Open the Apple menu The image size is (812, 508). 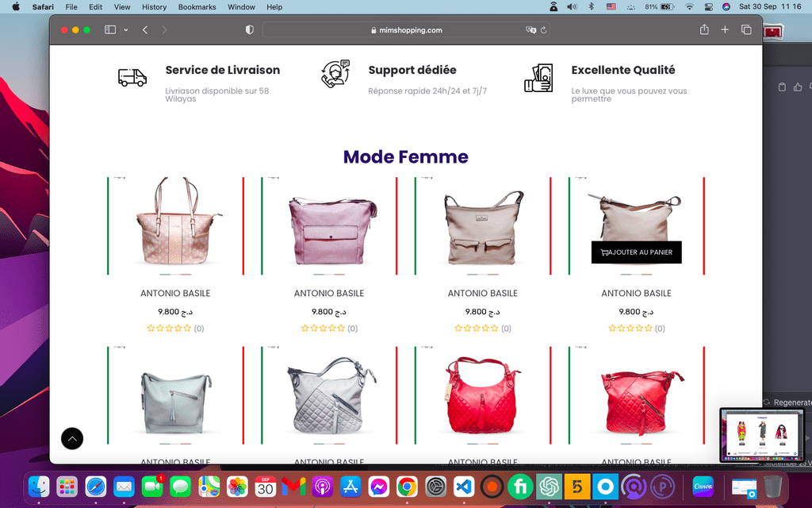16,6
